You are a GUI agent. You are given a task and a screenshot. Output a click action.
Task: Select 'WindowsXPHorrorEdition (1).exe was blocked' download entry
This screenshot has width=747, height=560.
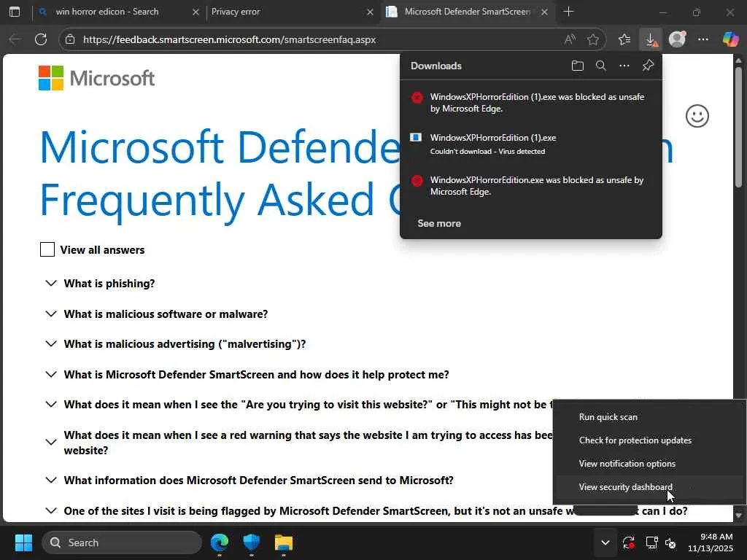click(531, 102)
